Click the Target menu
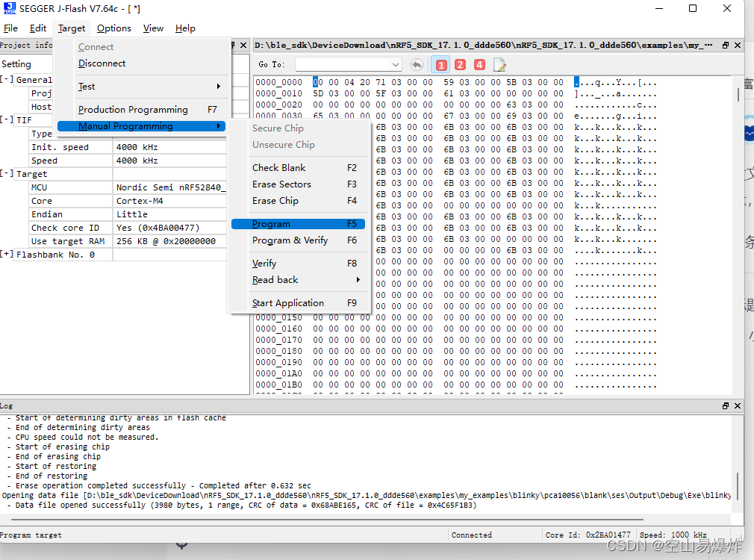Image resolution: width=754 pixels, height=560 pixels. pyautogui.click(x=72, y=28)
